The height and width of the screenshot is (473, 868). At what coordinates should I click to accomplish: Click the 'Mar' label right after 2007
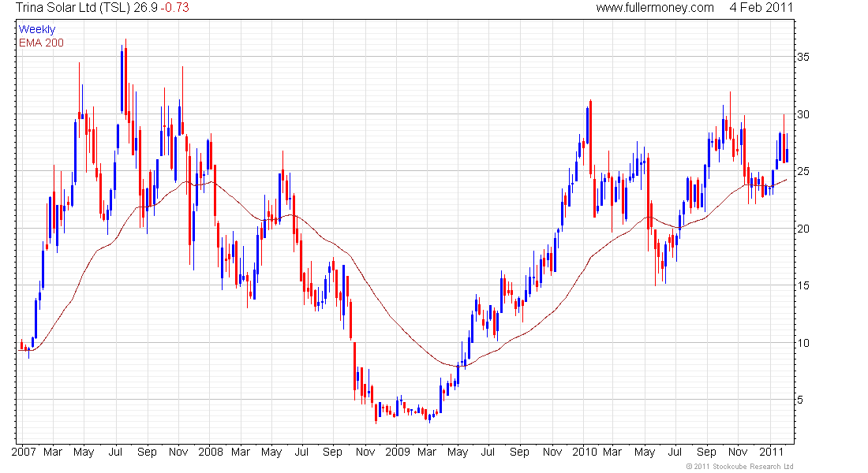[x=53, y=452]
